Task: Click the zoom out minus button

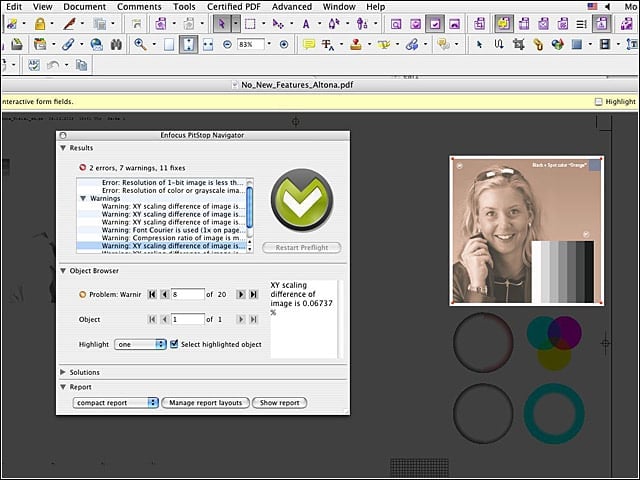Action: (227, 44)
